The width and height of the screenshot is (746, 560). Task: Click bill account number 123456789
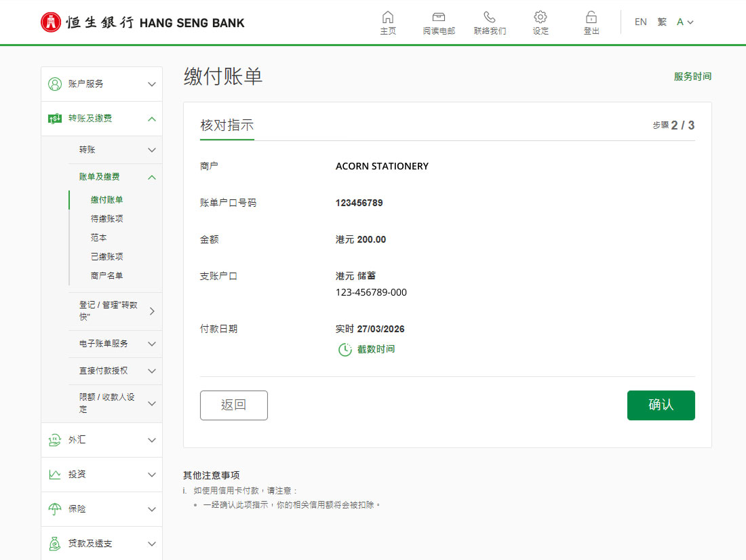point(359,203)
